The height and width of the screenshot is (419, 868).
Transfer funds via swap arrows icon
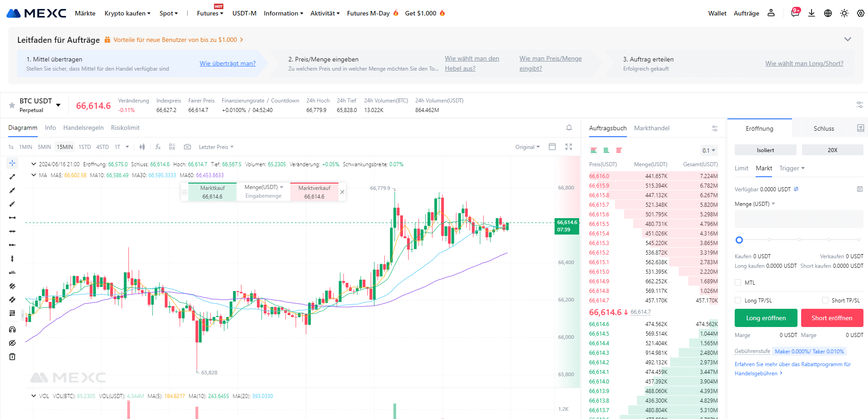796,189
